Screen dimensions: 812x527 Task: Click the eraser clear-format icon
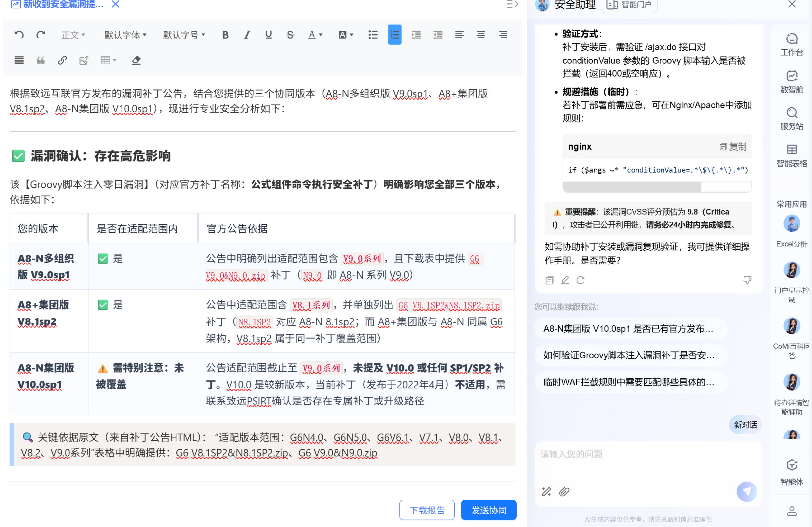pos(136,60)
